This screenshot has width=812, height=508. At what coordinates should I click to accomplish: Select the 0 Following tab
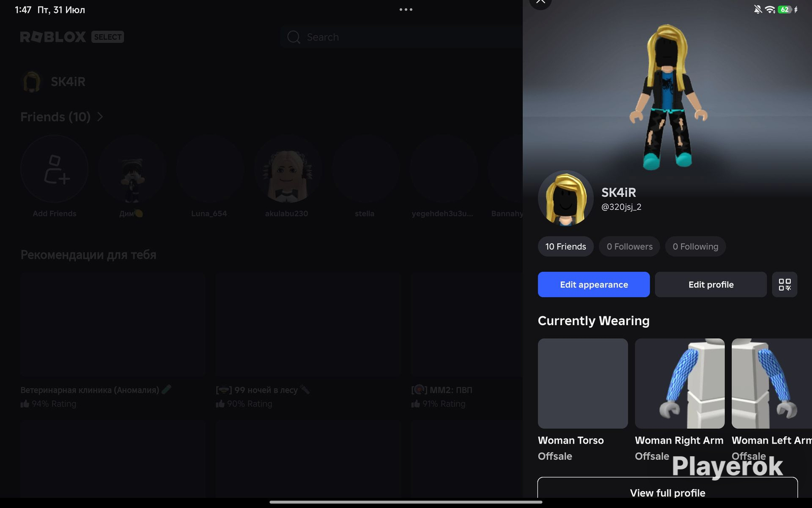point(695,246)
